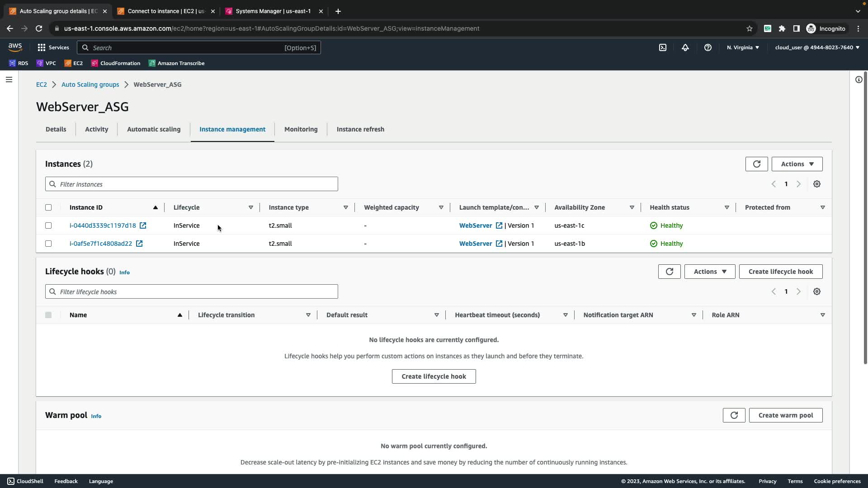The width and height of the screenshot is (868, 488).
Task: Open the Monitoring tab
Action: [x=301, y=129]
